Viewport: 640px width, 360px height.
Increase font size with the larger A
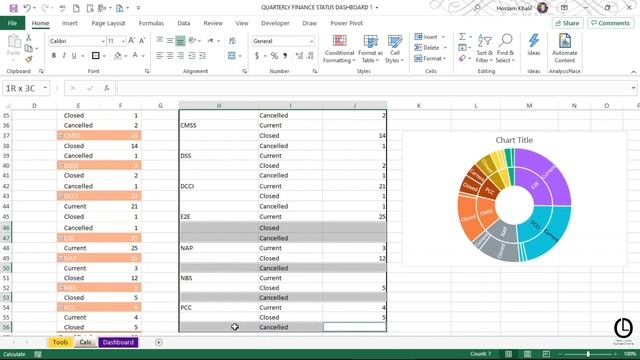(x=131, y=41)
